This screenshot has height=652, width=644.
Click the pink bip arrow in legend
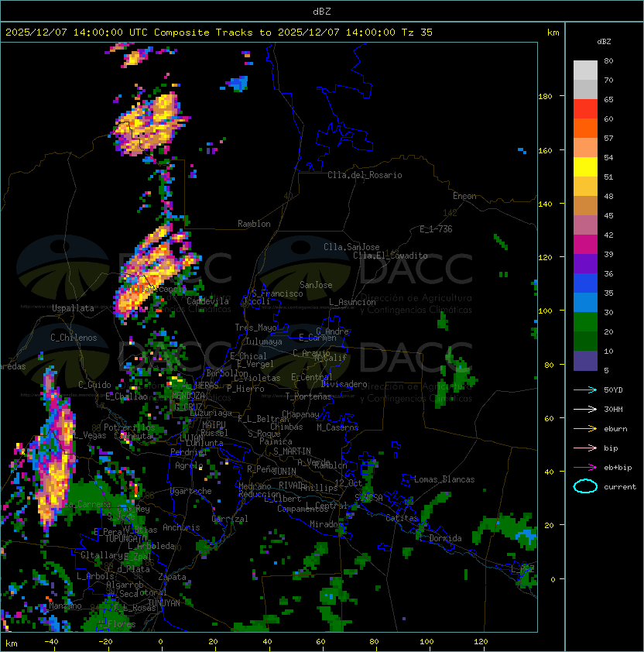[x=585, y=448]
